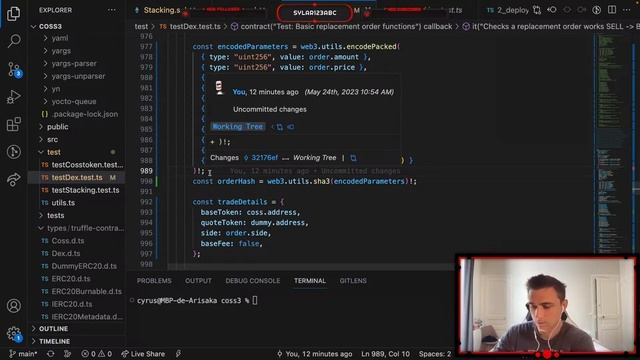Open the GitLens view in activity bar
640x360 pixels.
(x=13, y=152)
